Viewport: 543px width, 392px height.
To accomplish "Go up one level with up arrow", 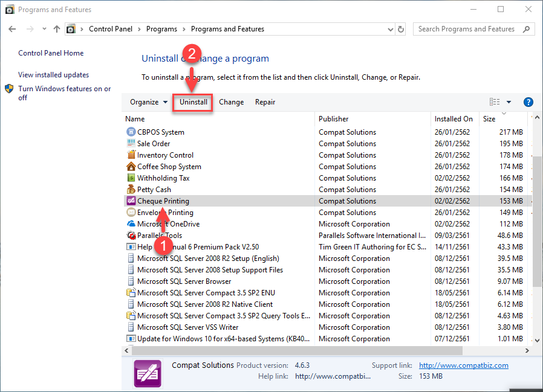I will 57,29.
